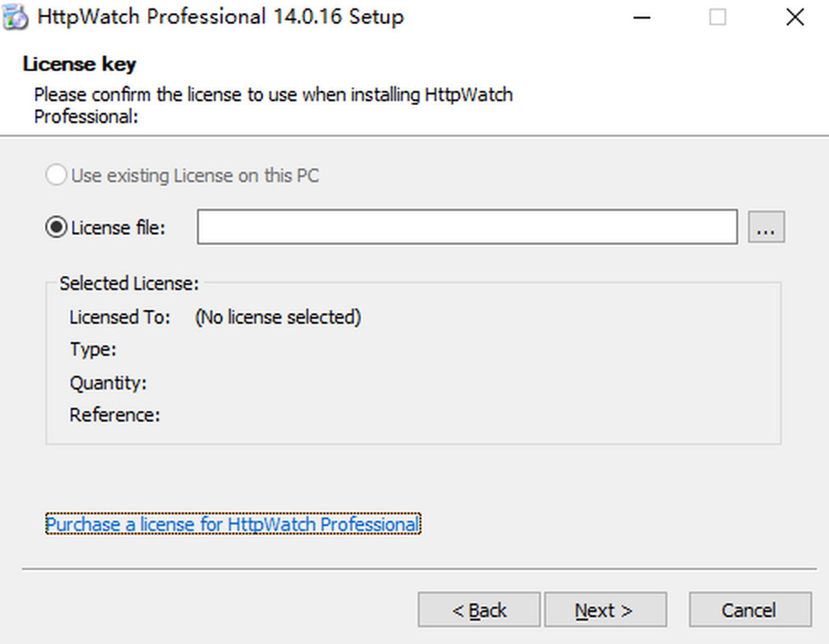Click the HttpWatch installer icon in title bar
The width and height of the screenshot is (829, 644).
(x=15, y=17)
